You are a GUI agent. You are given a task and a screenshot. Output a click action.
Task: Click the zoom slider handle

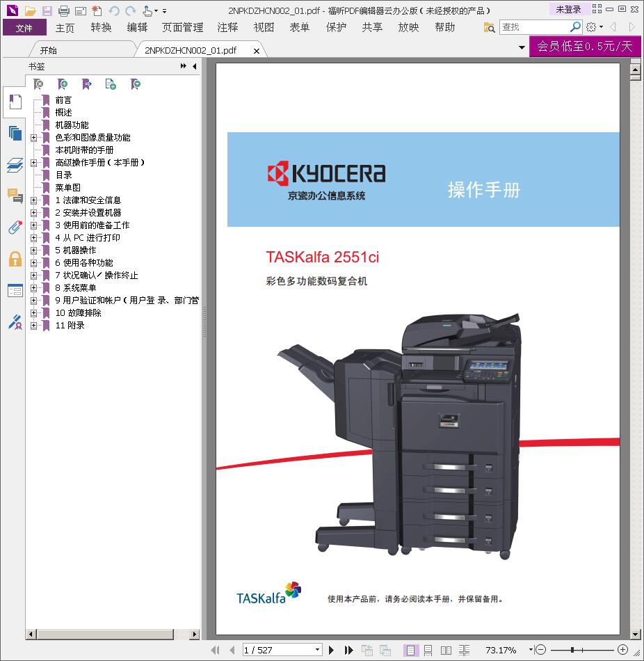pos(572,650)
